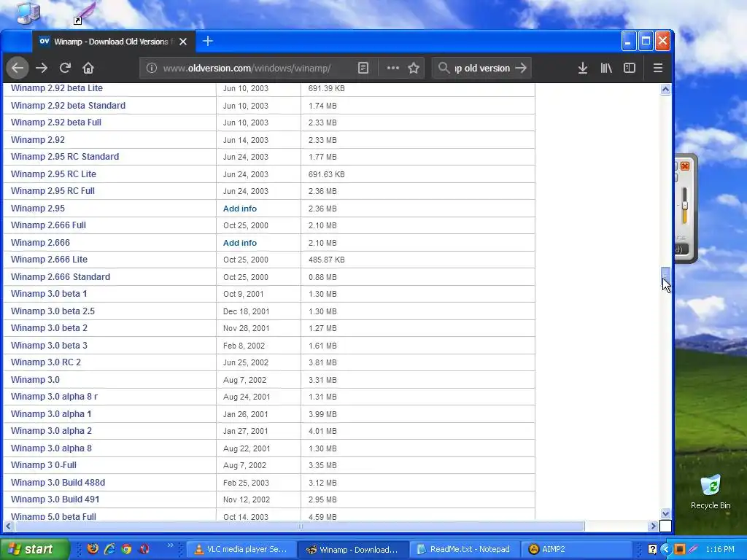The width and height of the screenshot is (747, 560).
Task: Open Winamp 3.0 Build 491 link
Action: 55,499
